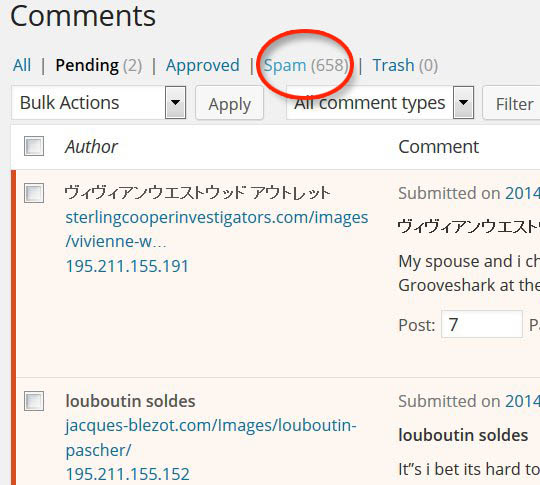Click the first comment's submitted date link
This screenshot has height=485, width=540.
point(522,193)
